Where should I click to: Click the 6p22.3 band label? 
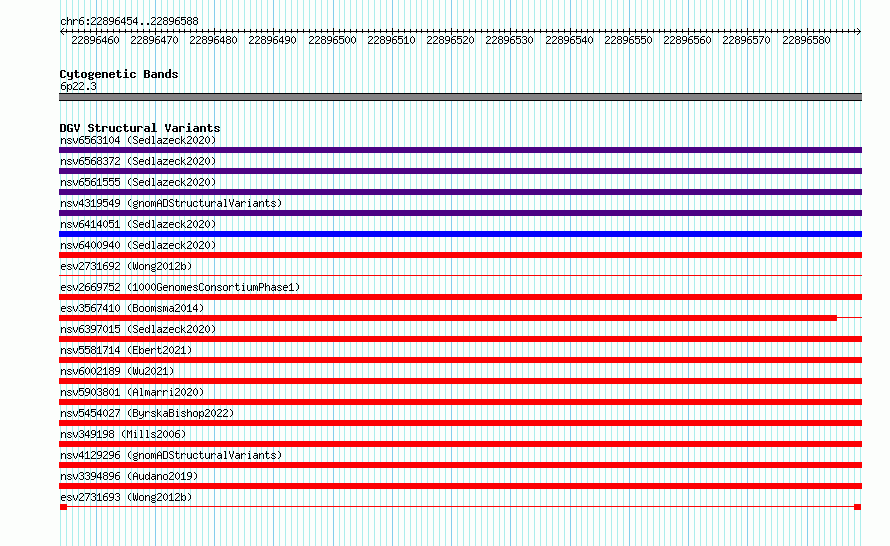point(78,87)
